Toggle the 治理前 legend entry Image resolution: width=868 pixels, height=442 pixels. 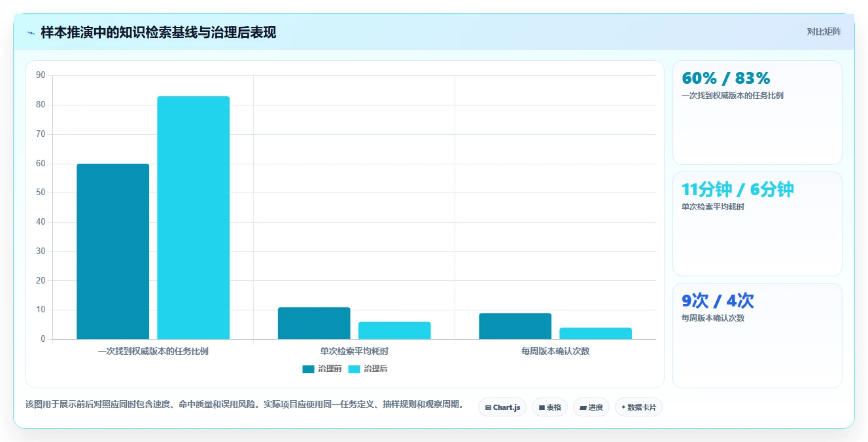pos(322,369)
